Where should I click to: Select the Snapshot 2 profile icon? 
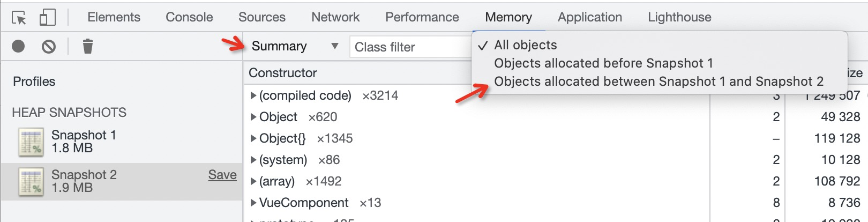point(31,182)
